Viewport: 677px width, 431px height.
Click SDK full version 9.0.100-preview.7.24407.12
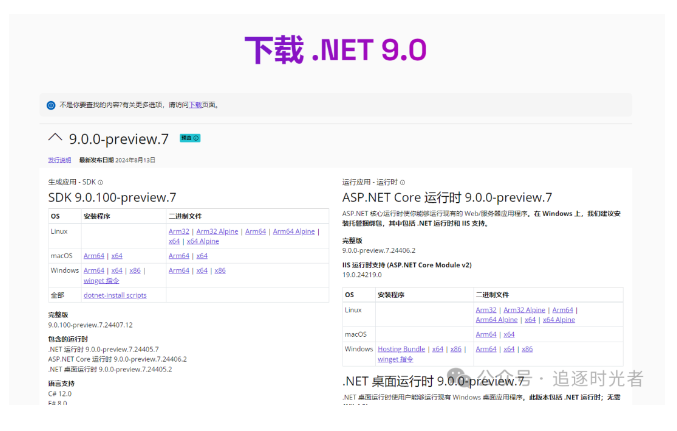[x=90, y=325]
